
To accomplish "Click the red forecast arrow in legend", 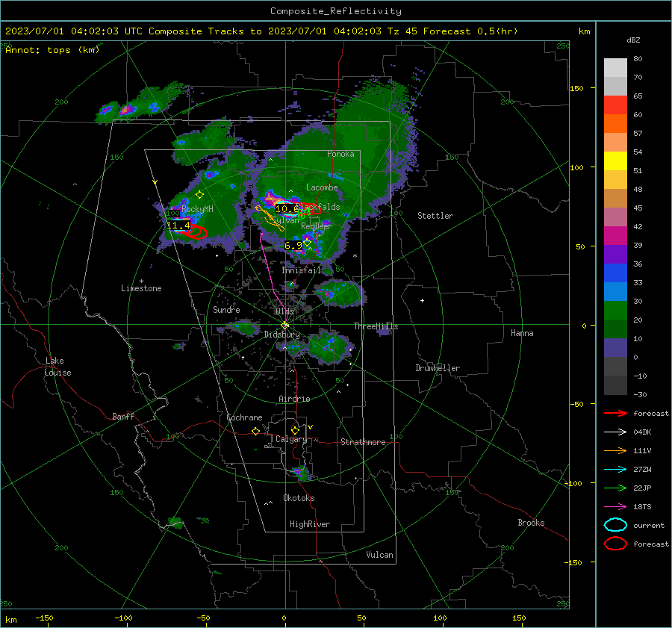I will (615, 413).
